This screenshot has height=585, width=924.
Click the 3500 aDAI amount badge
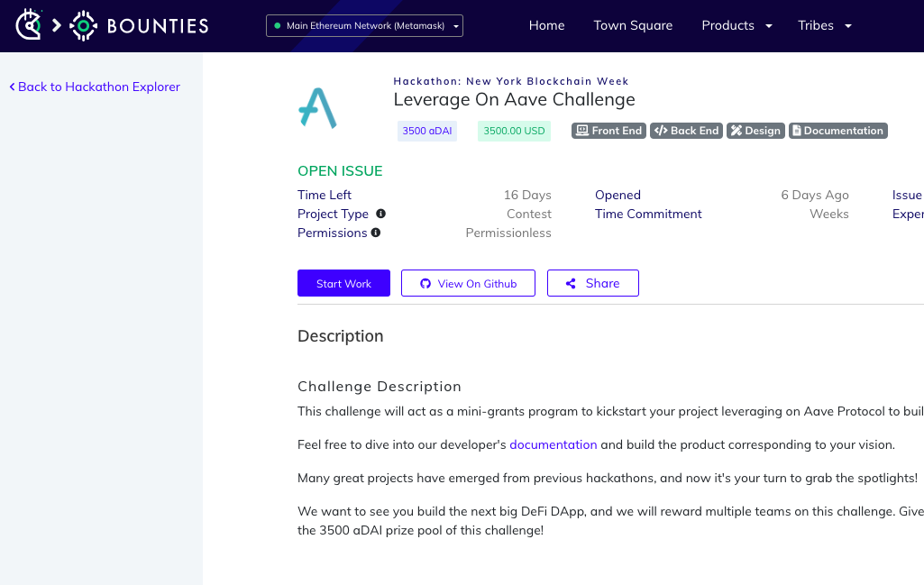[x=427, y=131]
